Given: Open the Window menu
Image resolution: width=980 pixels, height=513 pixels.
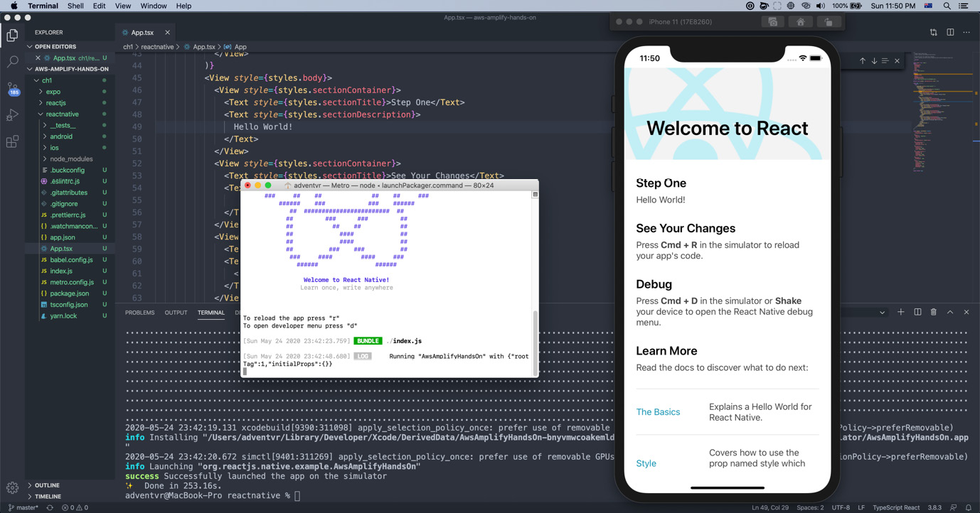Looking at the screenshot, I should (154, 6).
